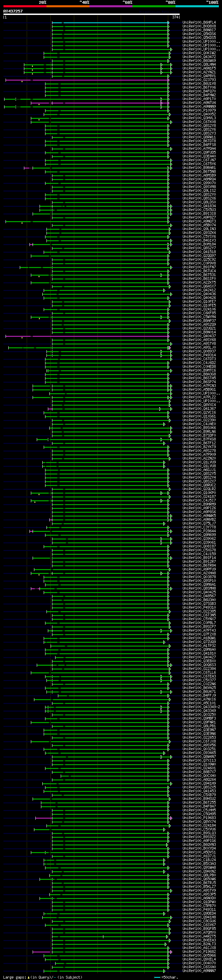Select the UniRef100_A5B074 label
Viewport: 222px width, 980px height.
point(199,225)
